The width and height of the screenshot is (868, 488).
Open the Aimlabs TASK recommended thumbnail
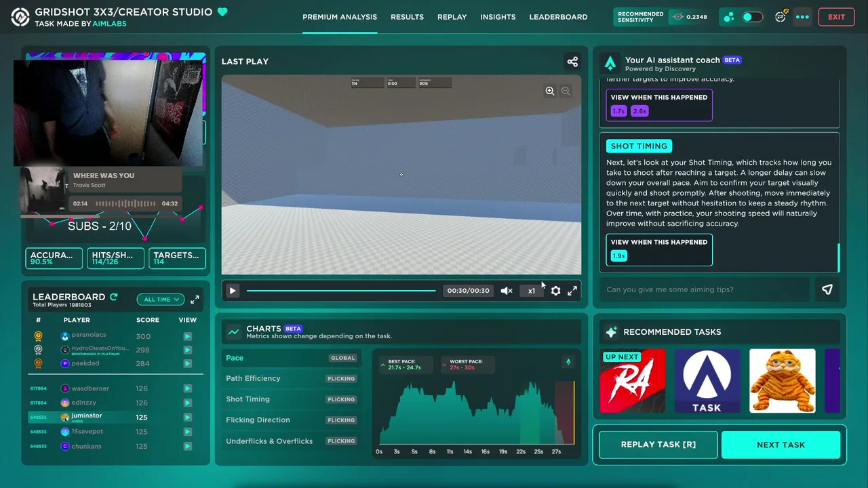707,381
